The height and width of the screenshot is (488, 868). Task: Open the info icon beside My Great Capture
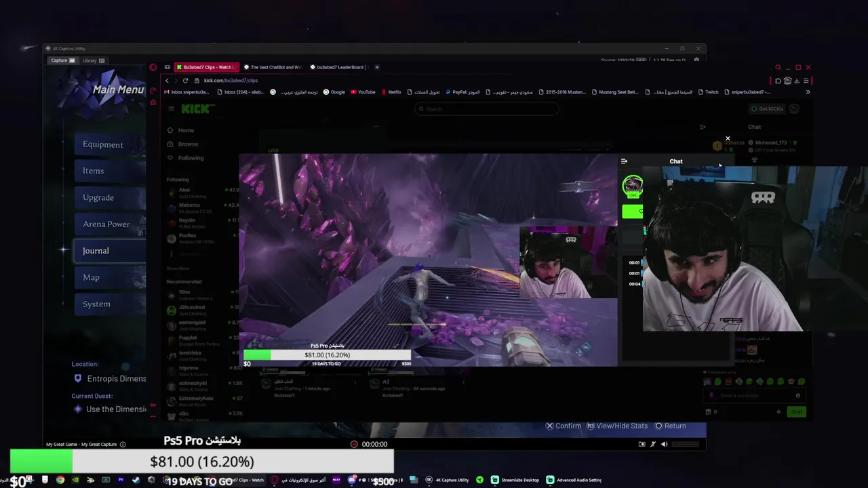pos(123,445)
